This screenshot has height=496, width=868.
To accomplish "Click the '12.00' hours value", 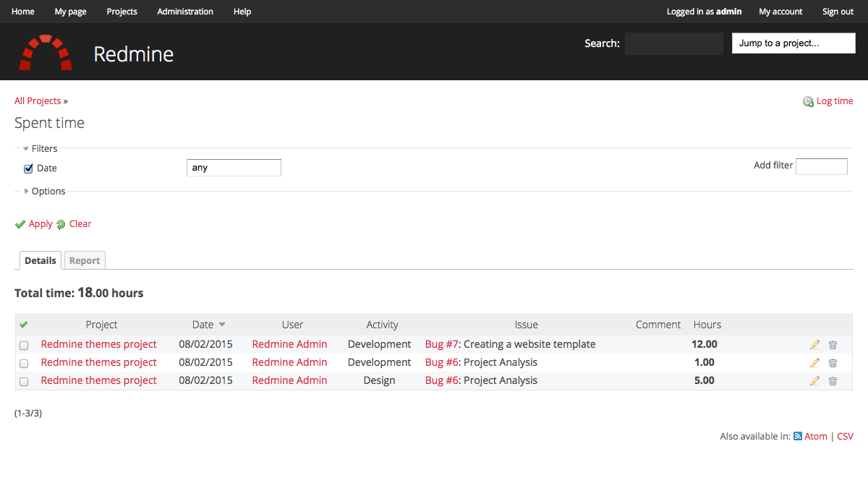I will (x=705, y=344).
